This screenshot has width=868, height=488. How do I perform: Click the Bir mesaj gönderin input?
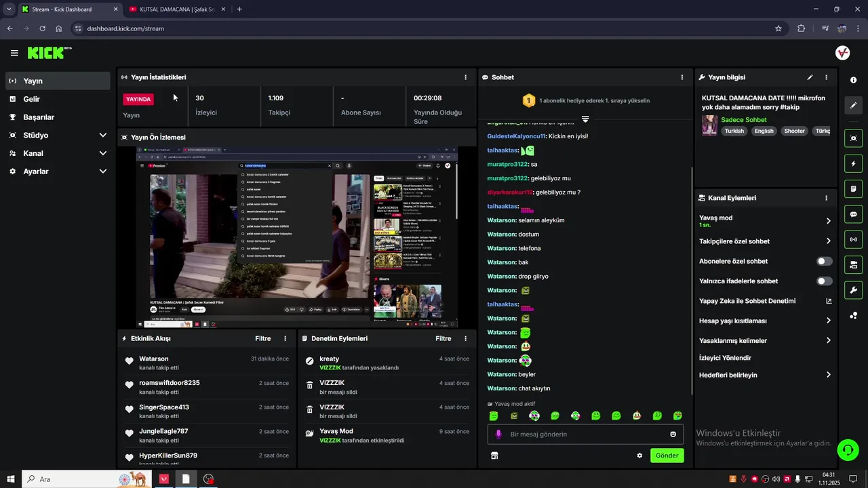pos(585,434)
